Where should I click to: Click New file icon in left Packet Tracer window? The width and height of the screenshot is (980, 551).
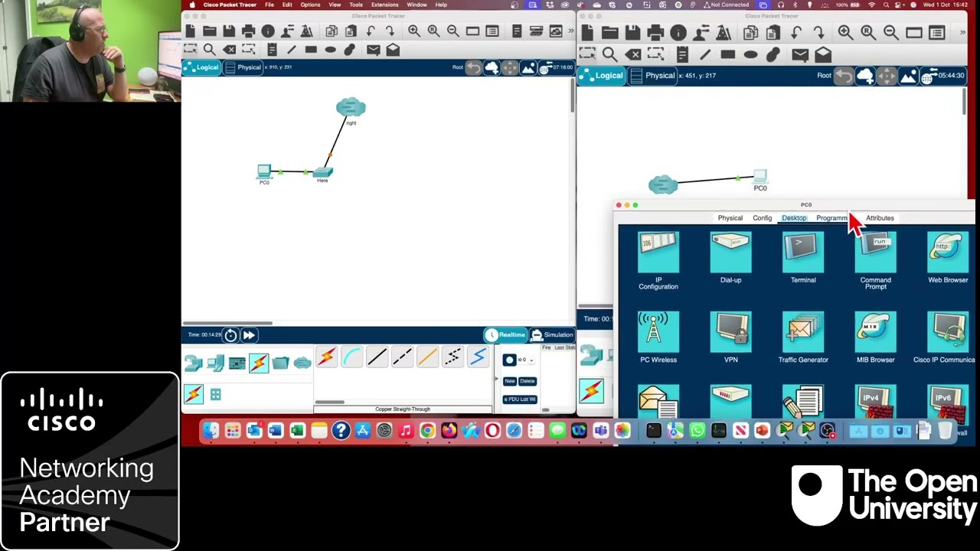pyautogui.click(x=190, y=31)
